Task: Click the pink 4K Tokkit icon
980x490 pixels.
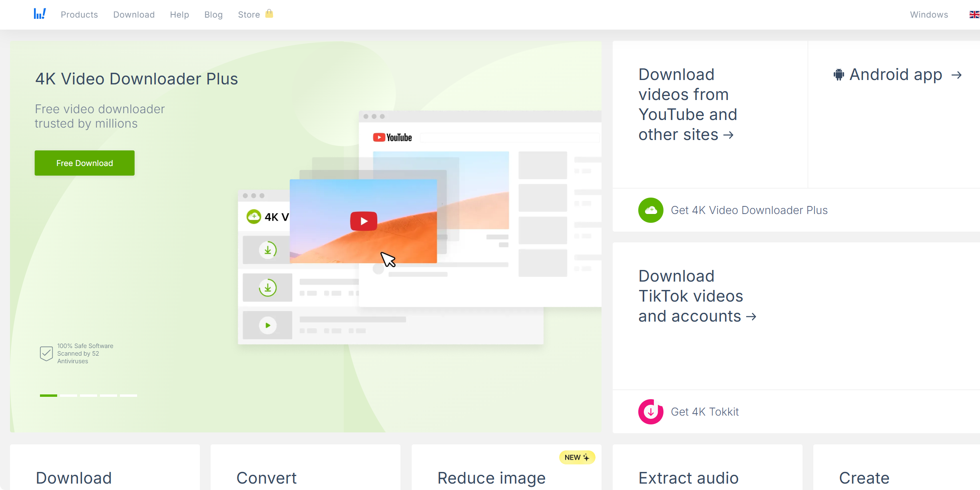Action: pyautogui.click(x=651, y=412)
